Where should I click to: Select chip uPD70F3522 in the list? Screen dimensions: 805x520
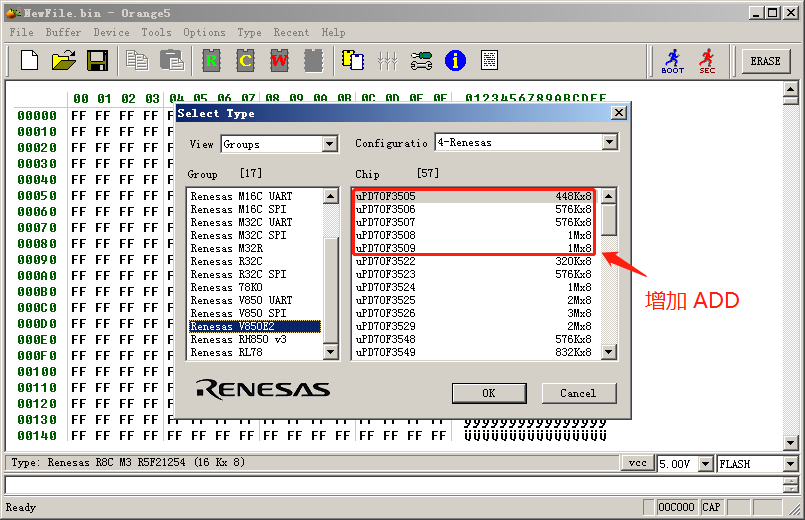386,261
